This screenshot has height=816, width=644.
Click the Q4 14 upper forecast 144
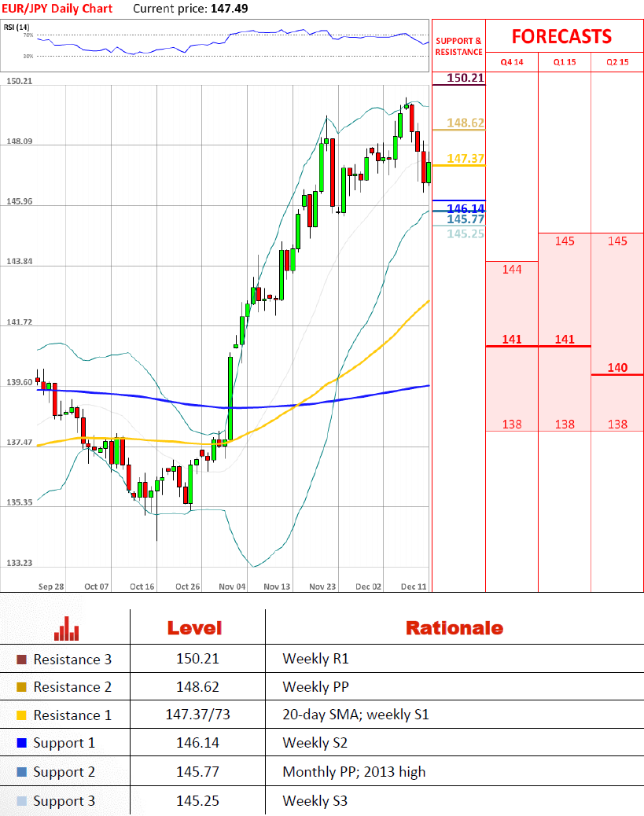512,269
